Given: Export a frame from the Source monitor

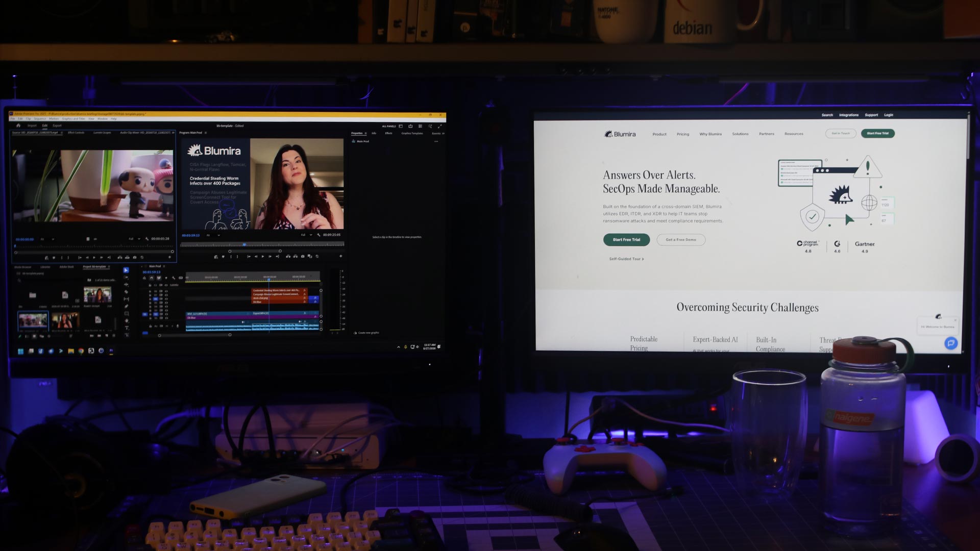Looking at the screenshot, I should (x=135, y=258).
